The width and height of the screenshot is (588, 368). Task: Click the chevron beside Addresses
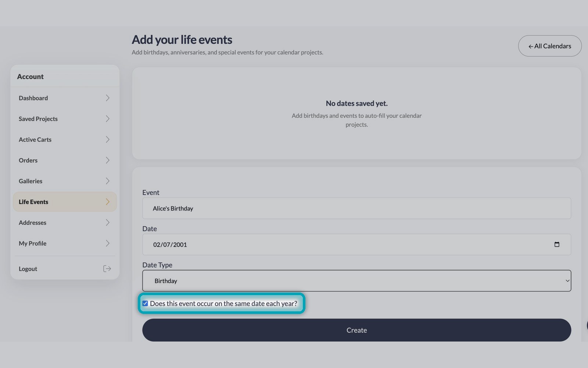point(108,222)
